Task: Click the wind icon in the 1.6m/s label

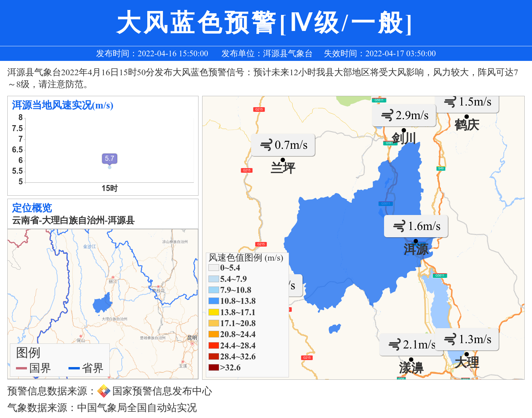Action: (399, 226)
